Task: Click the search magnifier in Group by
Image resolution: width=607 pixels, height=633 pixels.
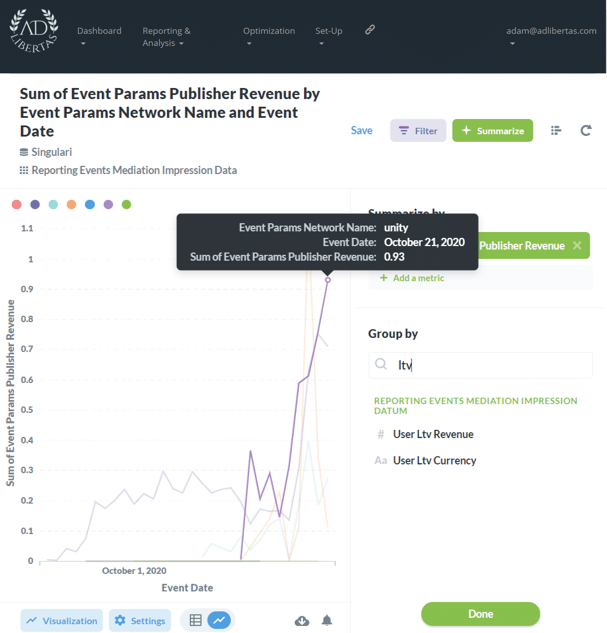Action: [x=381, y=364]
